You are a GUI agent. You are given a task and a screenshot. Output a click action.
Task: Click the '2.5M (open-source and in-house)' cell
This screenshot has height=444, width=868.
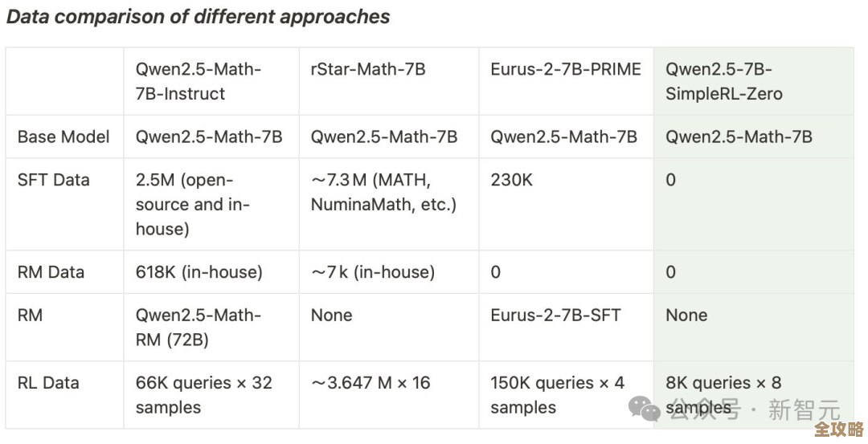point(193,204)
